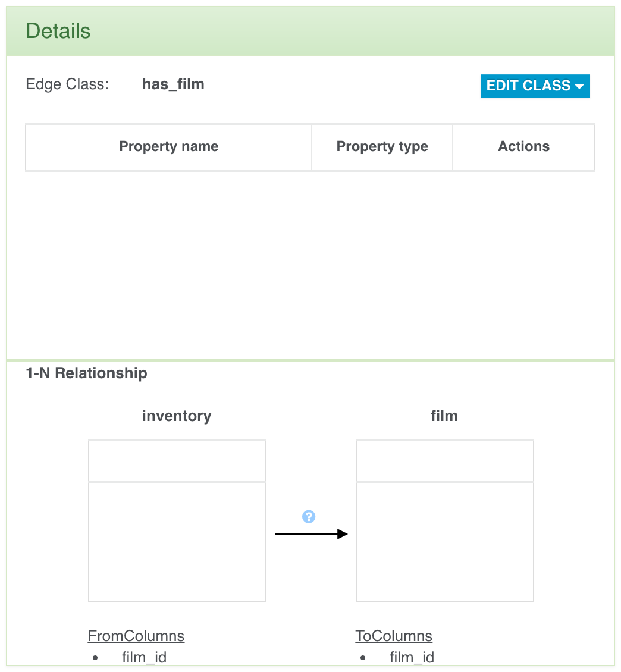Click the inventory table header cell
The width and height of the screenshot is (621, 672).
click(177, 461)
